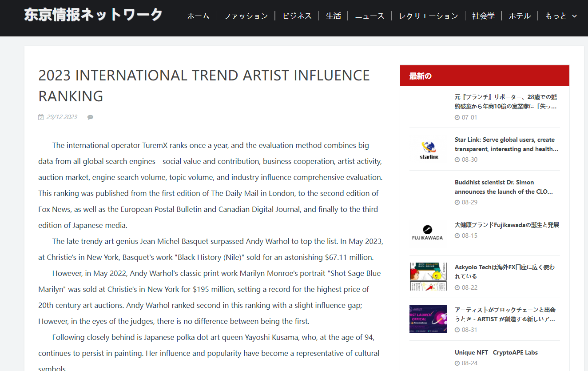The height and width of the screenshot is (371, 588).
Task: Expand the もっと dropdown menu
Action: click(x=561, y=16)
